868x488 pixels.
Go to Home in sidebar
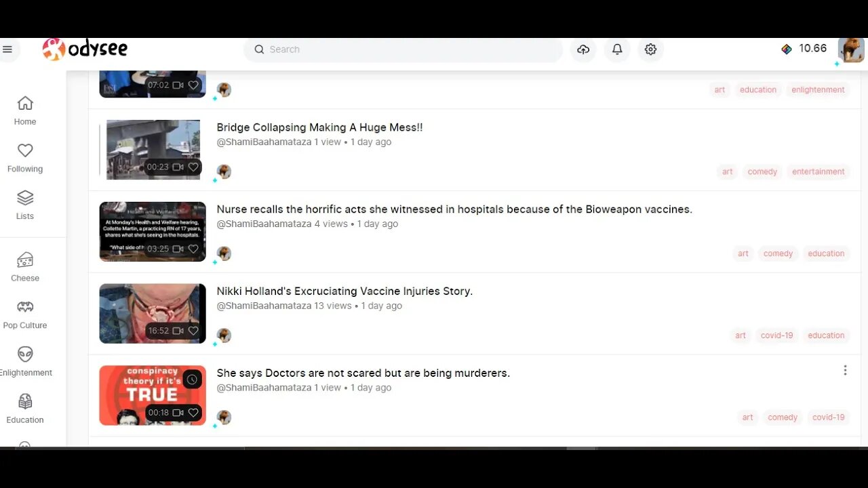[x=25, y=110]
